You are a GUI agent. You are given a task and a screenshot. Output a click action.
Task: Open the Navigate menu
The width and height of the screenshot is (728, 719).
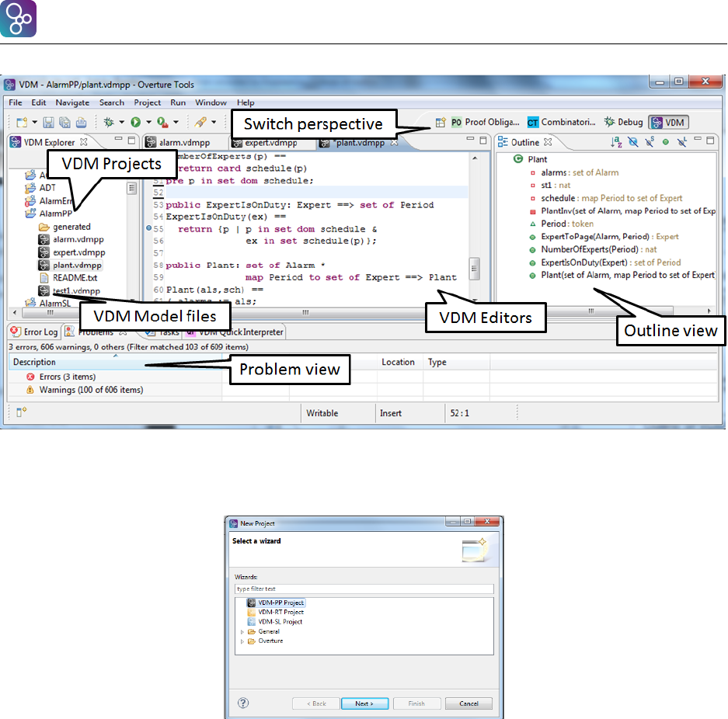click(x=72, y=102)
